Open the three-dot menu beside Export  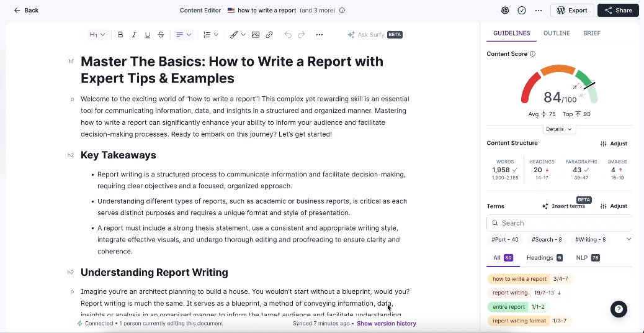click(539, 11)
